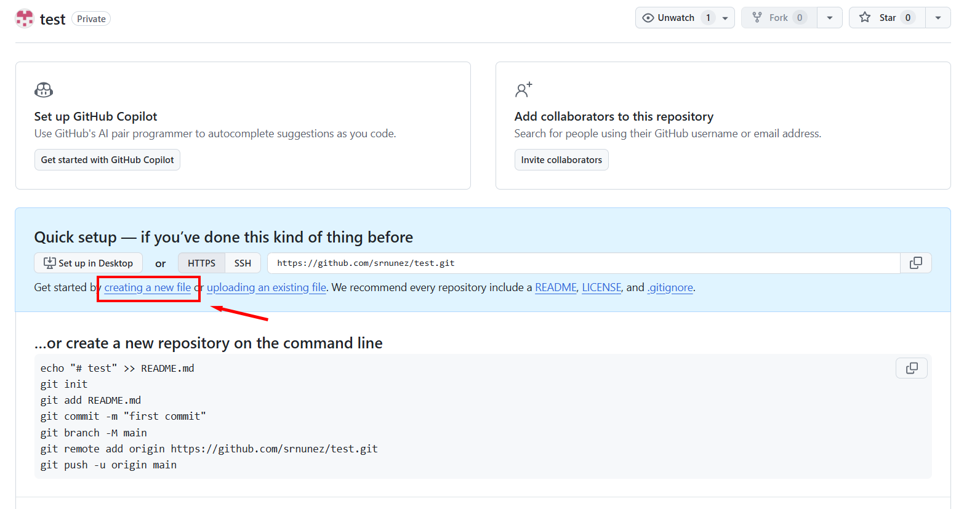Select the HTTPS clone option
This screenshot has height=509, width=980.
click(201, 263)
